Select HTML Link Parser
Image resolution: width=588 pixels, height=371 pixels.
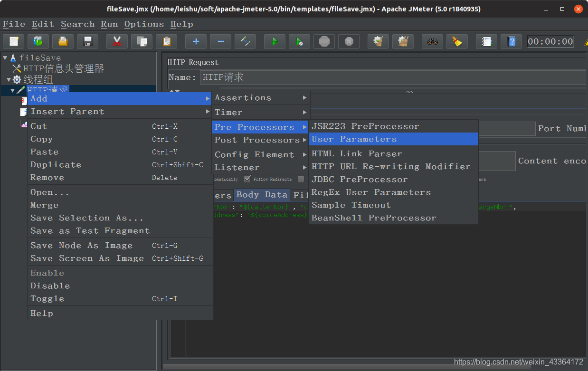click(x=393, y=154)
